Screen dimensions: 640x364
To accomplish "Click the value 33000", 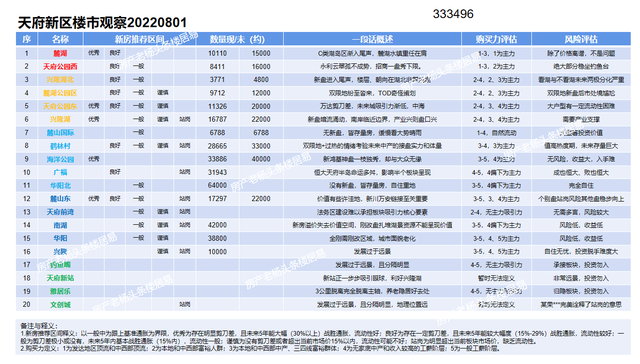I will click(x=261, y=146).
